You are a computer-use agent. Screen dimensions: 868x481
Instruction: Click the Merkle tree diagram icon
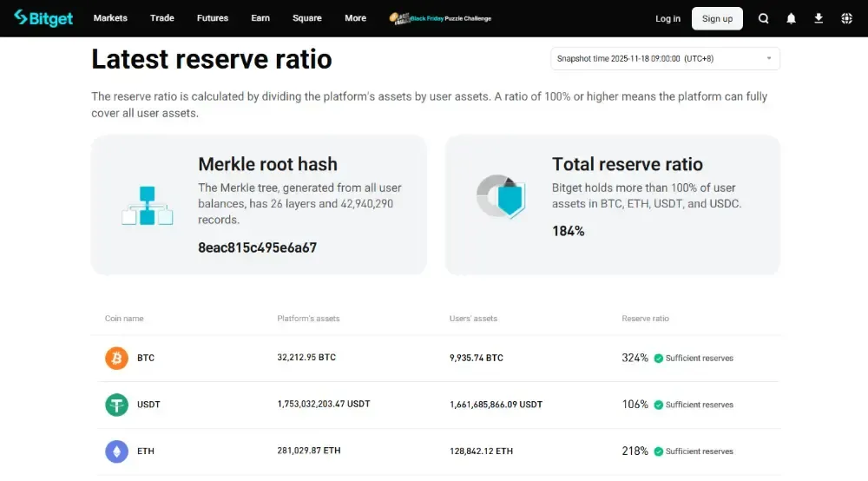coord(148,206)
